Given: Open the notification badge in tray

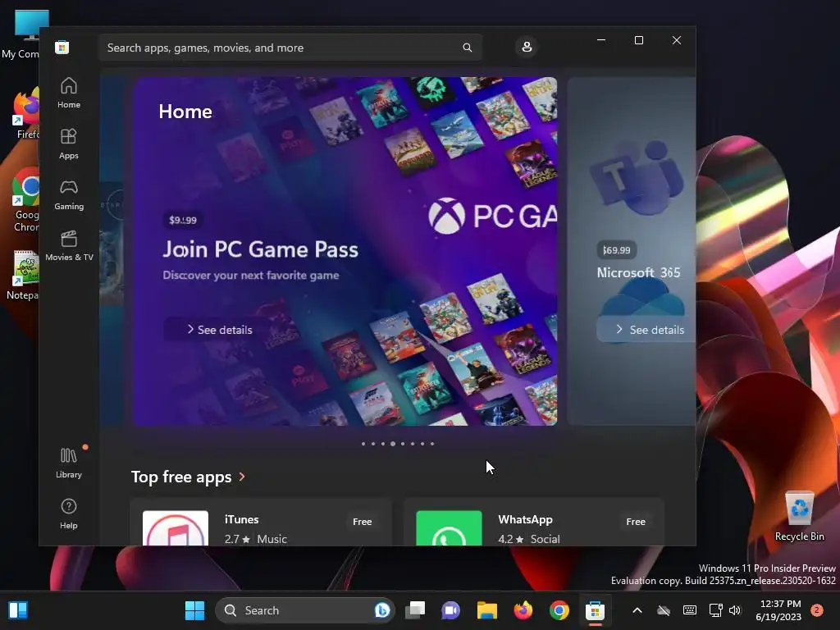Looking at the screenshot, I should coord(817,609).
